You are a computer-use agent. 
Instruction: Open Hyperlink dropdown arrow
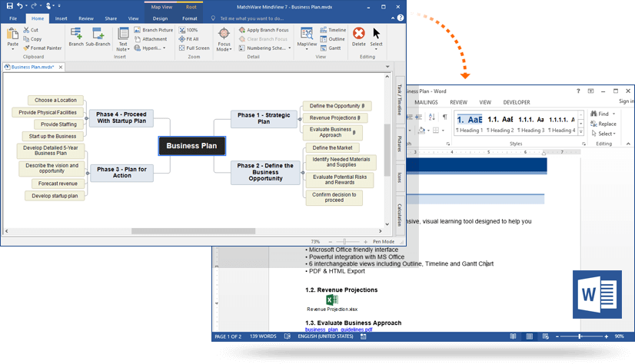click(x=164, y=48)
